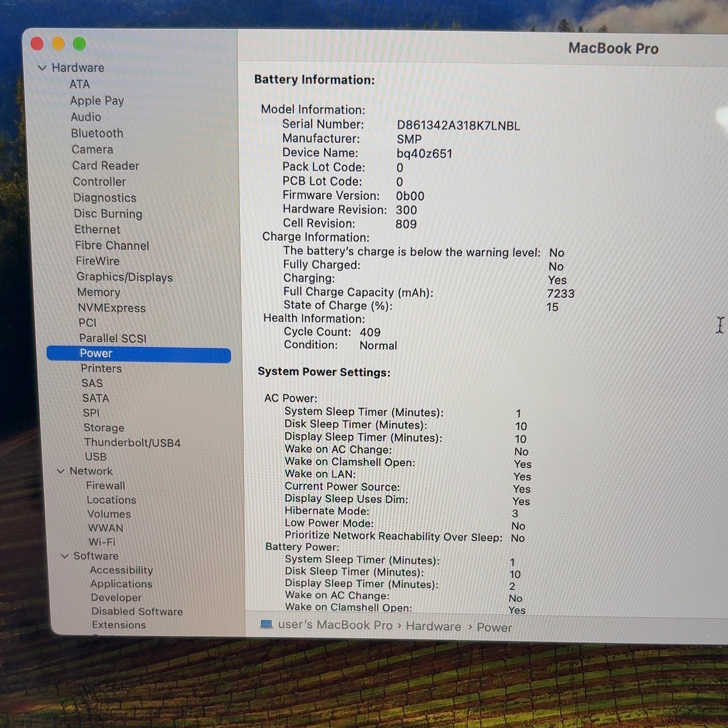728x728 pixels.
Task: Open the Memory sidebar entry
Action: 99,292
